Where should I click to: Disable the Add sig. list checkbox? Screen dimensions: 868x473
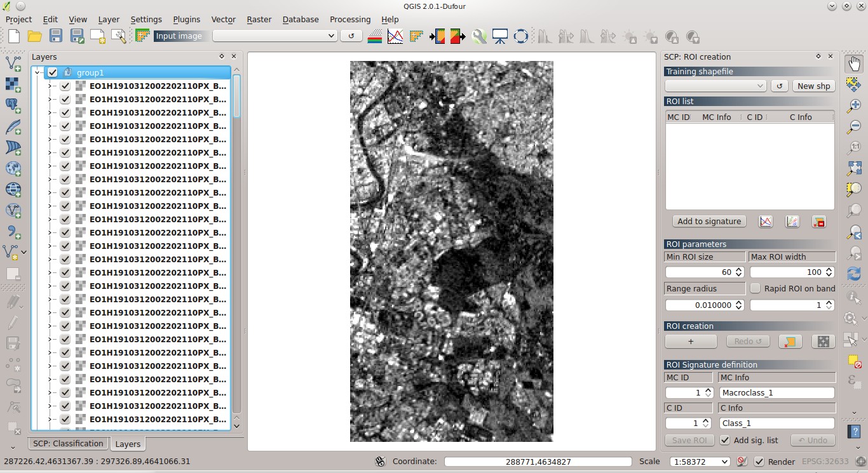click(x=726, y=440)
